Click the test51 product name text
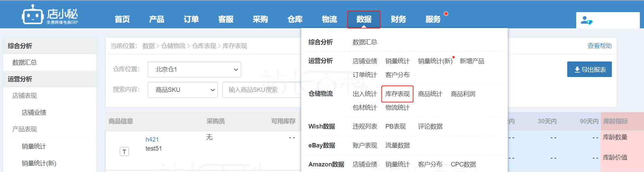Image resolution: width=644 pixels, height=172 pixels. [x=154, y=149]
